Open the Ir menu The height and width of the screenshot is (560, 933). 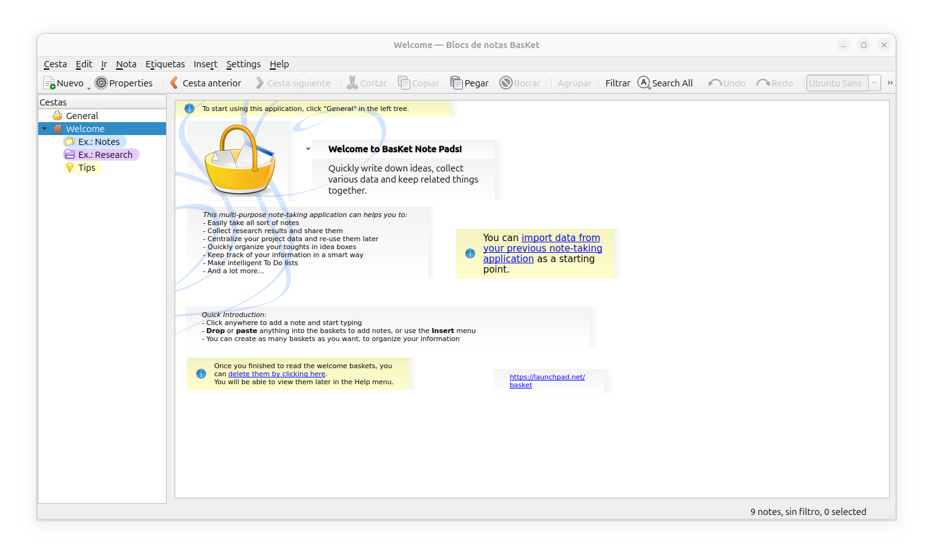pos(104,64)
